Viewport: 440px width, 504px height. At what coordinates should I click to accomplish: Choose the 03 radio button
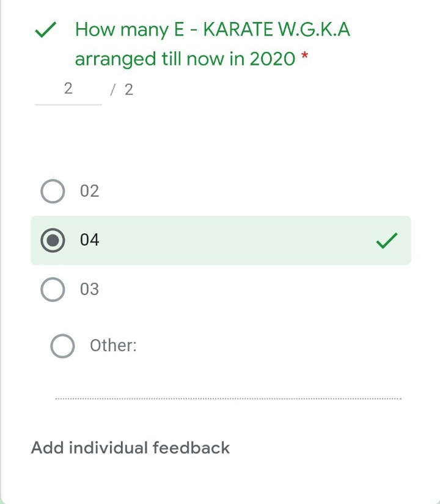click(x=53, y=289)
